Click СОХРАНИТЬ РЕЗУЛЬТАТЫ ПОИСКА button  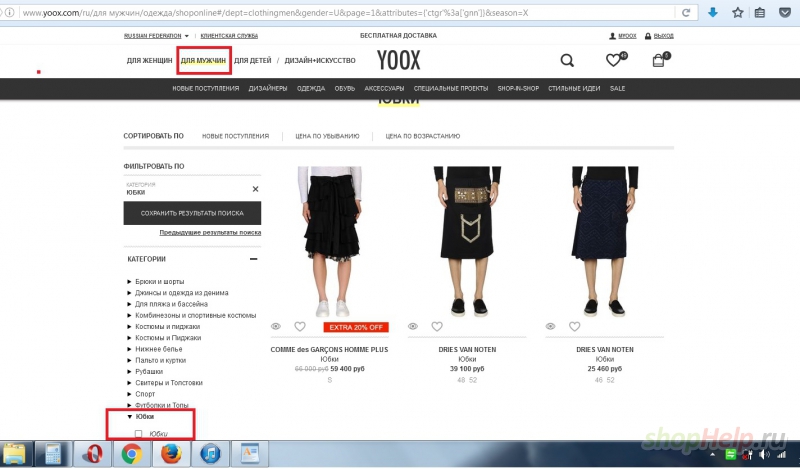click(192, 213)
